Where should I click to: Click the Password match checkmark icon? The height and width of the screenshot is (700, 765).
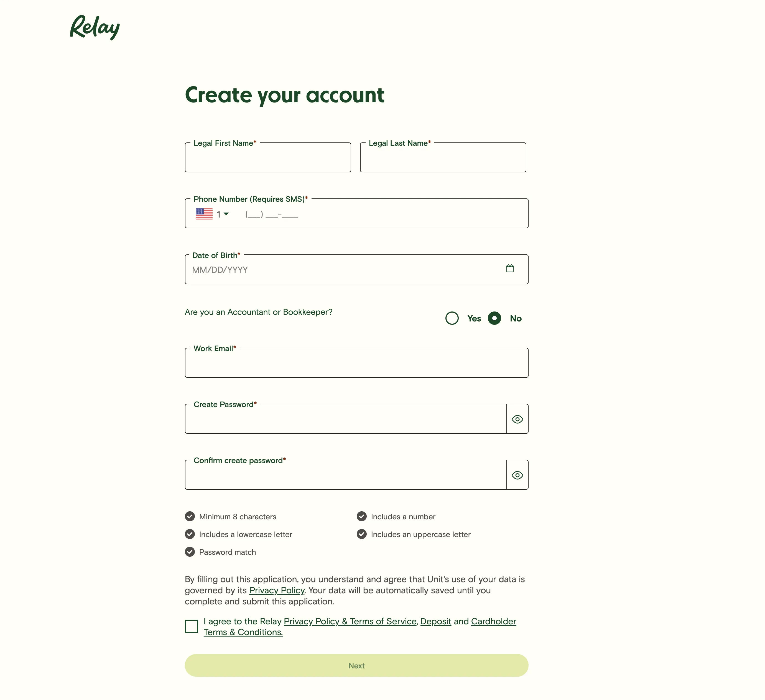pos(190,552)
